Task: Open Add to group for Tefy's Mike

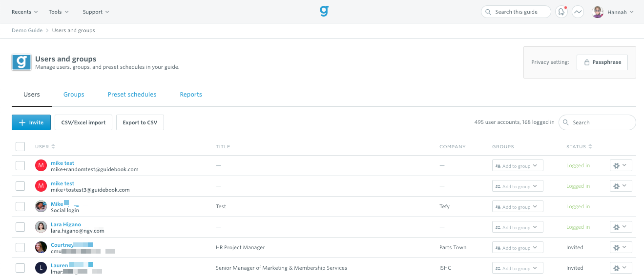Action: pos(518,207)
